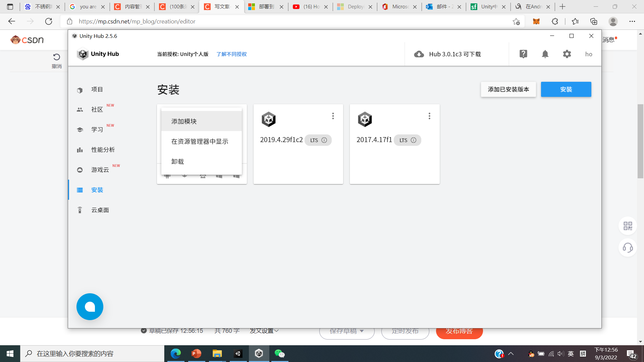Click the Unity Hub logo at top left
Image resolution: width=644 pixels, height=362 pixels.
click(83, 54)
